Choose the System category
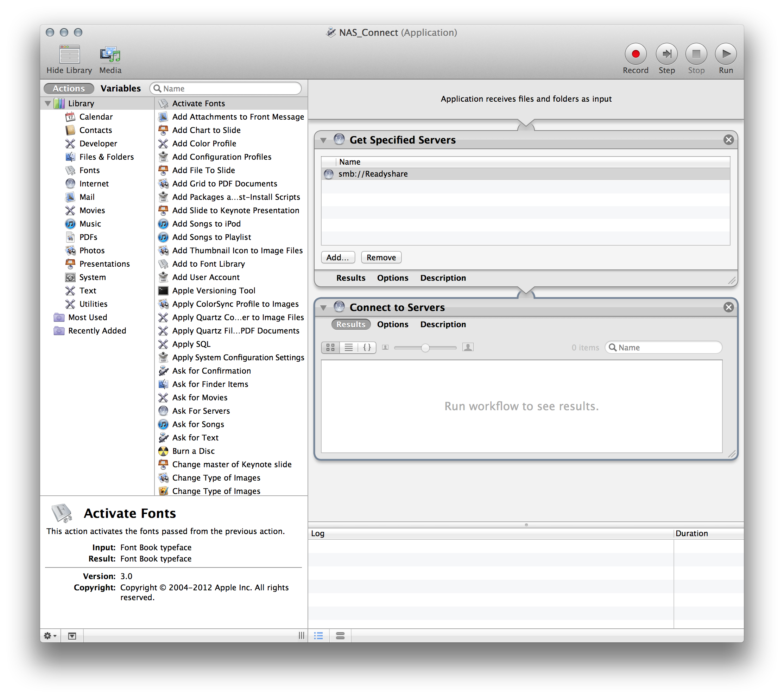Viewport: 784px width, 698px height. click(92, 277)
